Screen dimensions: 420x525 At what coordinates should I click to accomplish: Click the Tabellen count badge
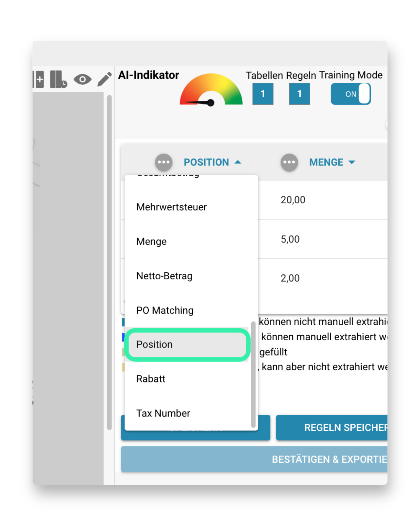click(x=263, y=94)
